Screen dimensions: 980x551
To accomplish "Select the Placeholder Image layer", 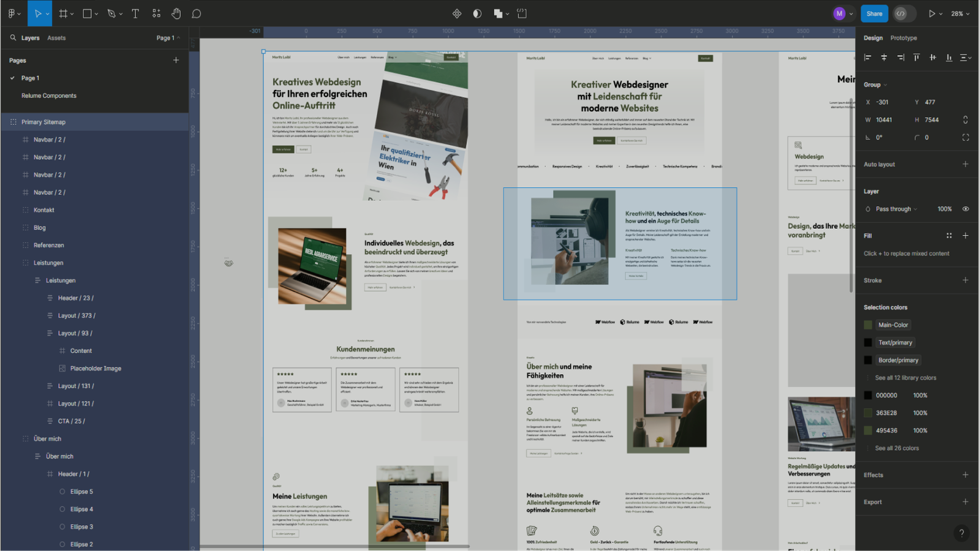I will pos(96,369).
